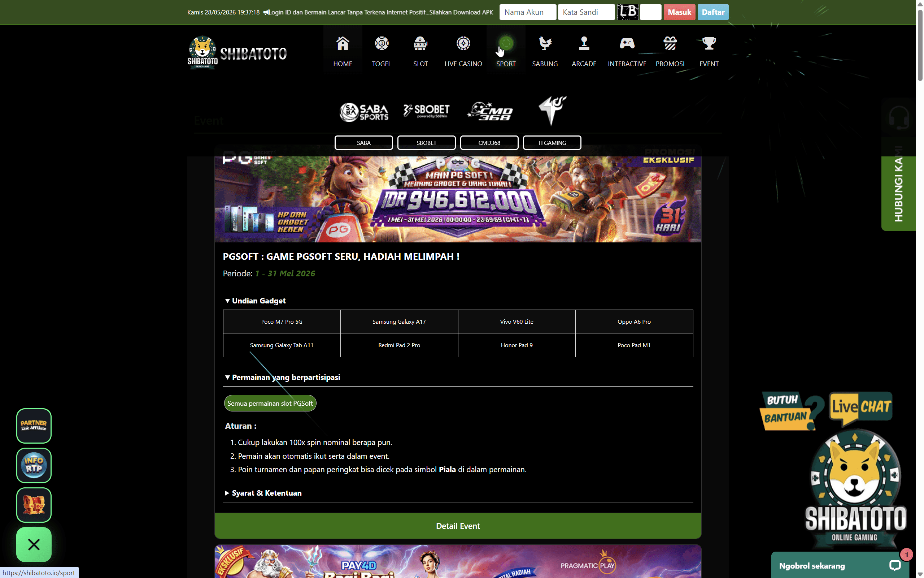Click the Kata Sandi input field
The image size is (924, 578).
(586, 12)
